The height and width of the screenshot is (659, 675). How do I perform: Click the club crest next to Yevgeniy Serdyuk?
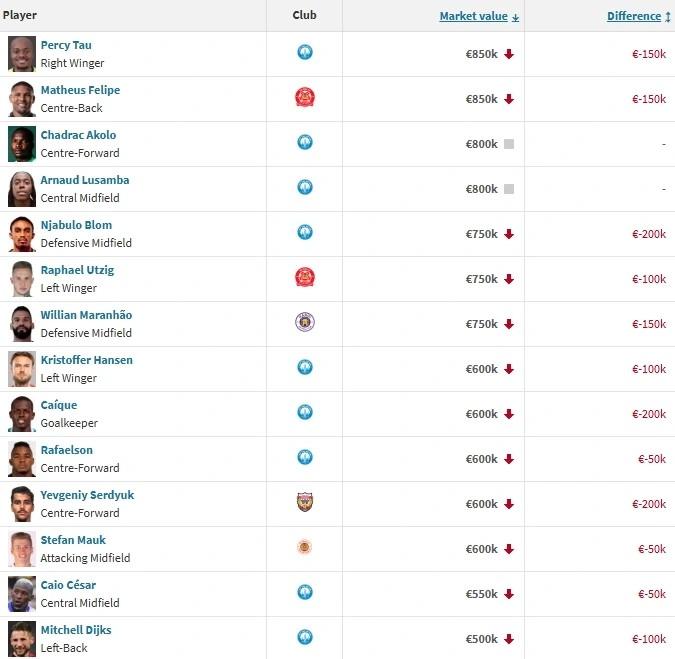pos(305,502)
